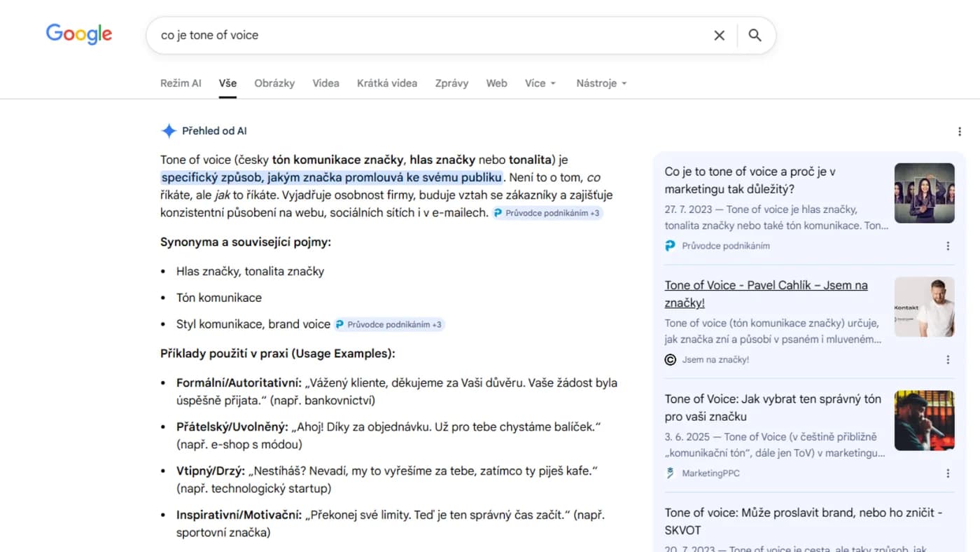This screenshot has width=980, height=552.
Task: Click the Průvodce podnikáním favicon in the first sidebar result
Action: (670, 245)
